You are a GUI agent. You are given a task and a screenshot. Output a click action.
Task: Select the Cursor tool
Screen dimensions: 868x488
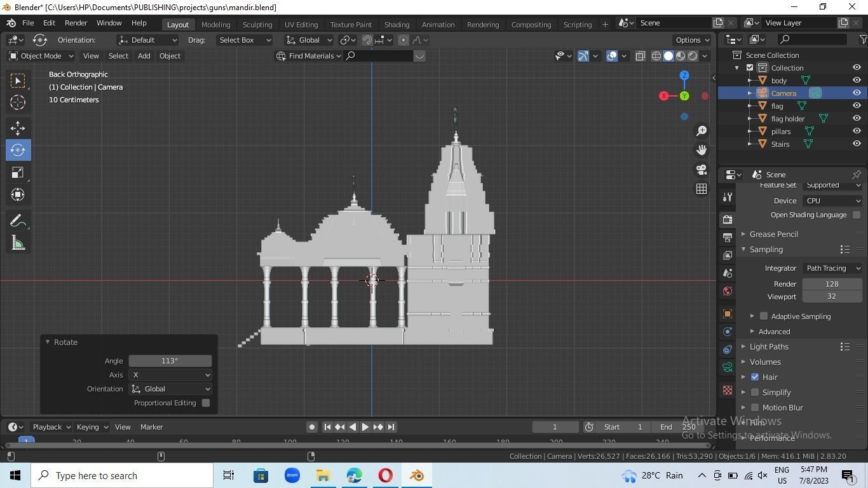pyautogui.click(x=18, y=102)
